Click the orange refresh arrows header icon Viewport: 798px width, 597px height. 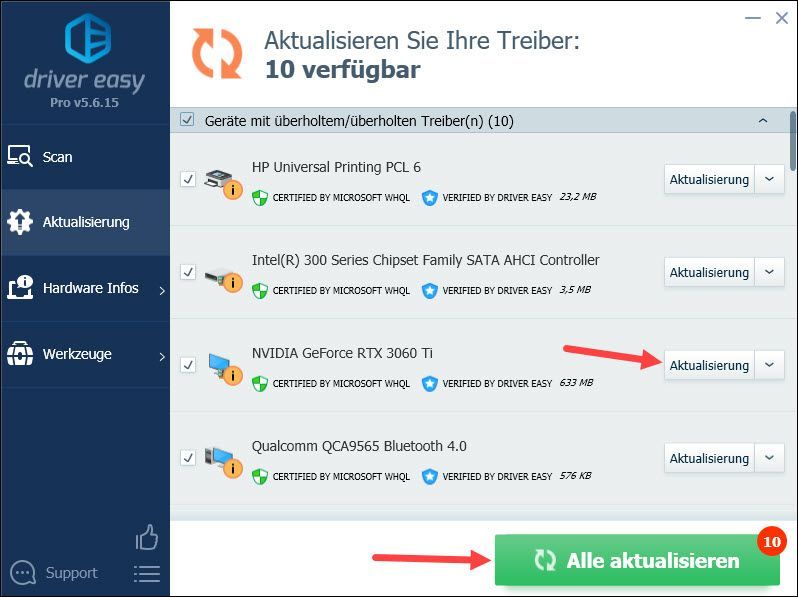coord(217,54)
